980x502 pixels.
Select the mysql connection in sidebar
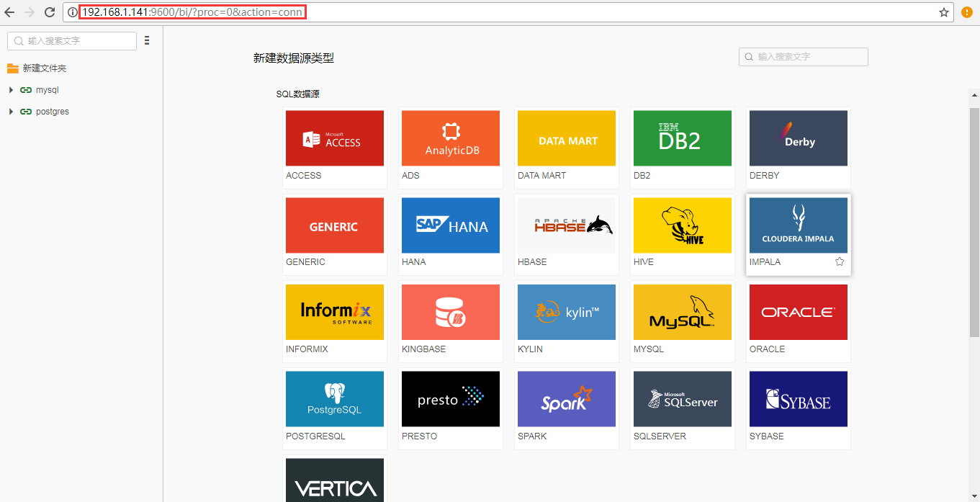point(48,90)
